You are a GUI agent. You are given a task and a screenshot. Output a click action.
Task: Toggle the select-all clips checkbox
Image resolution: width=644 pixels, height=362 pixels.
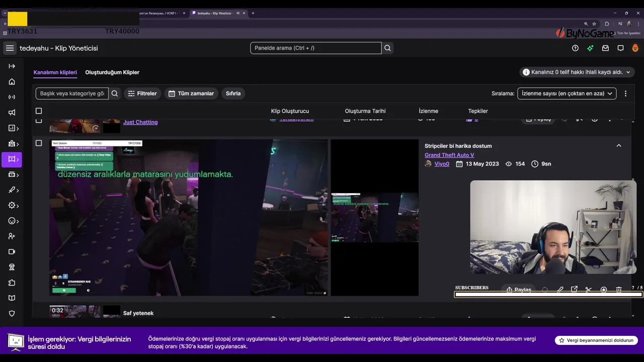(39, 111)
